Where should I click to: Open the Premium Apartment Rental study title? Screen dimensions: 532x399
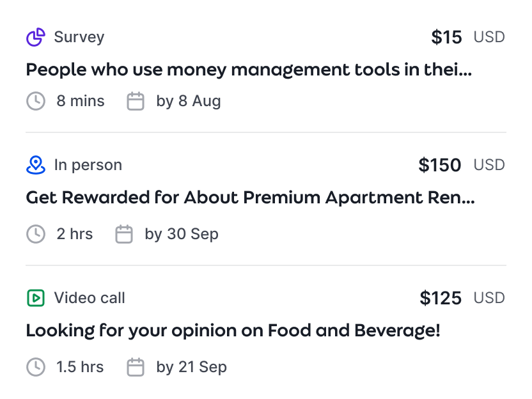coord(250,198)
